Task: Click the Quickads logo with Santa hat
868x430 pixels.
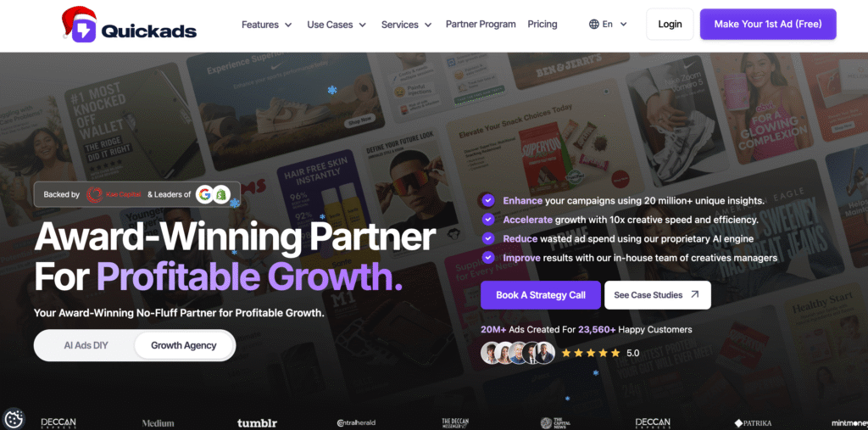Action: tap(129, 25)
